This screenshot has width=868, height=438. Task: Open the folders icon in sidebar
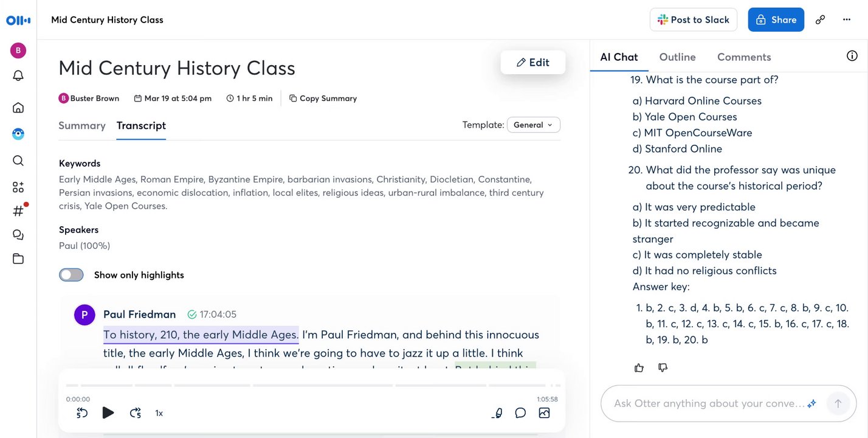click(x=18, y=259)
